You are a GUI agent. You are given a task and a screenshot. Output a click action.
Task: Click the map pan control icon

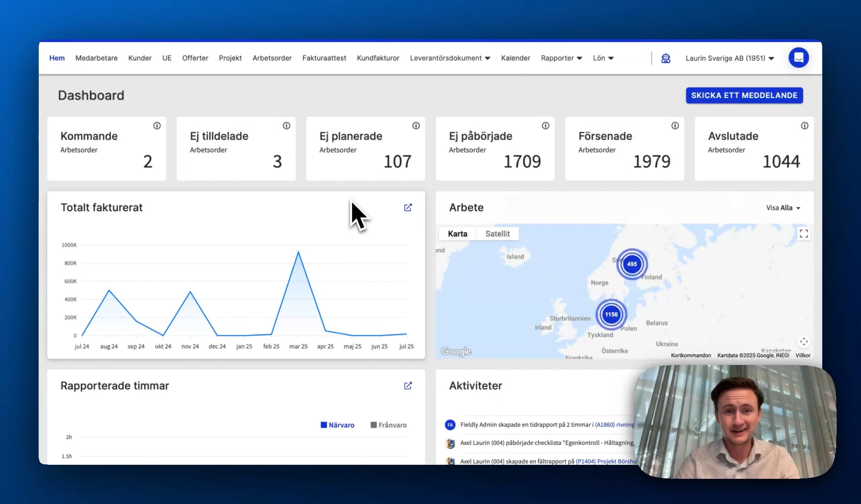click(x=804, y=342)
